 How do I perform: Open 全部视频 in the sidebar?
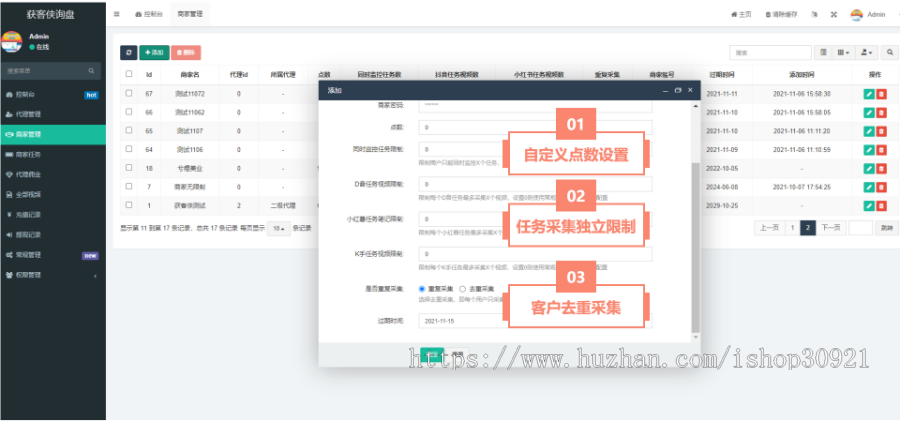click(x=53, y=195)
